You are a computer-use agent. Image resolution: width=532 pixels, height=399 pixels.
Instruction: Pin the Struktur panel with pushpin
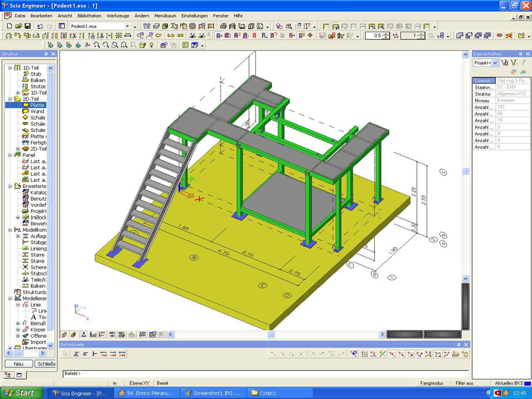[x=46, y=54]
